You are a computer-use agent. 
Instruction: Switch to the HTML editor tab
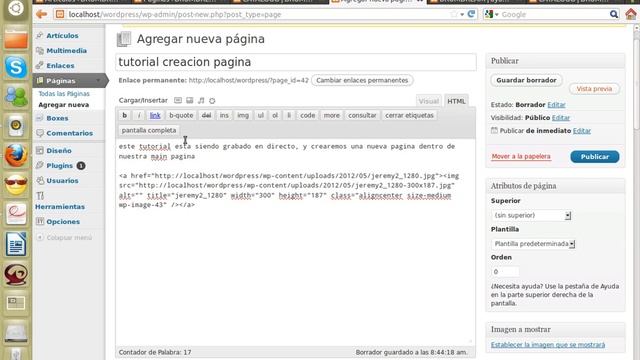(x=456, y=101)
